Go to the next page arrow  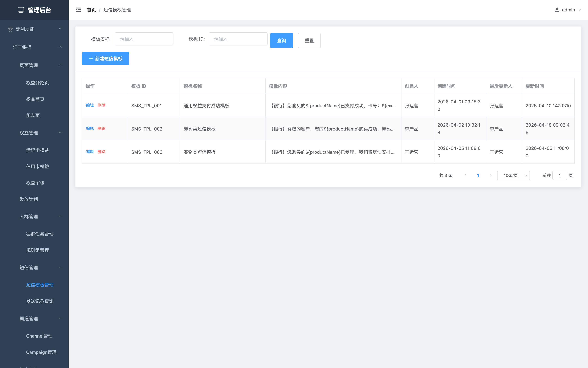click(x=490, y=175)
